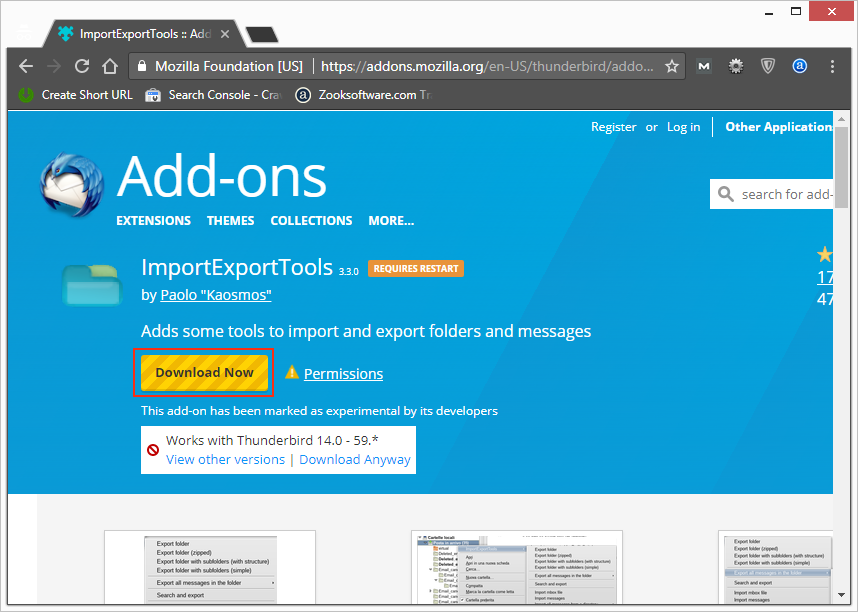This screenshot has width=858, height=612.
Task: Open the Create Short URL bookmark
Action: point(76,95)
